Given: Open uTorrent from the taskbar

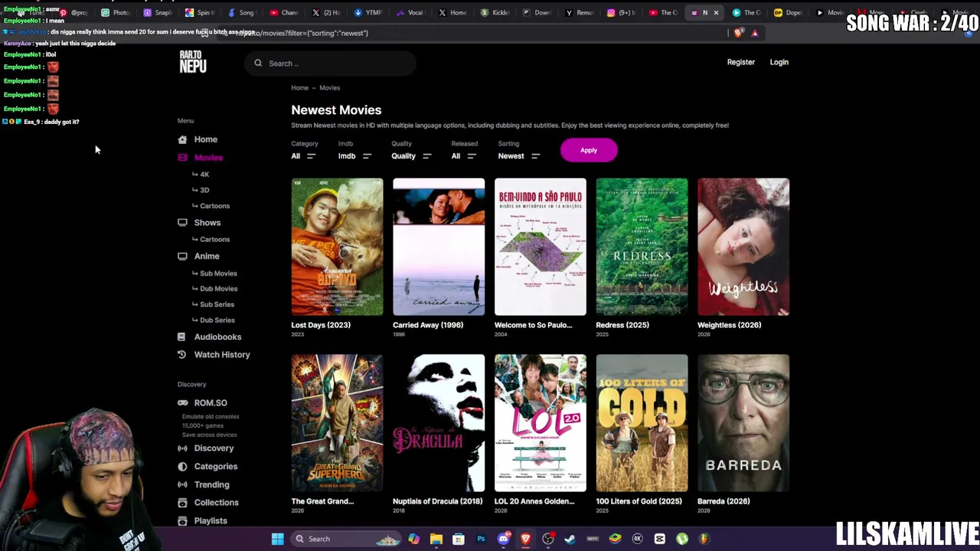Looking at the screenshot, I should pos(682,539).
